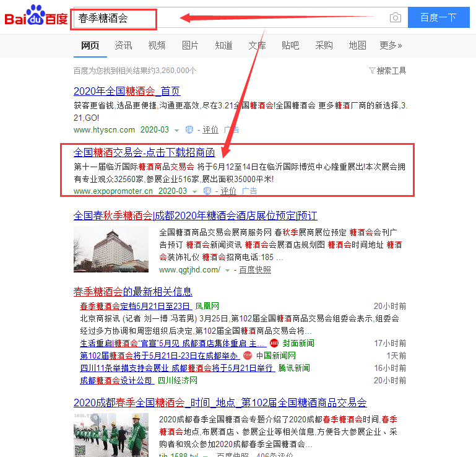Screen dimensions: 476x457
Task: Expand dropdown arrow after expopromoter.cn date
Action: tap(194, 192)
